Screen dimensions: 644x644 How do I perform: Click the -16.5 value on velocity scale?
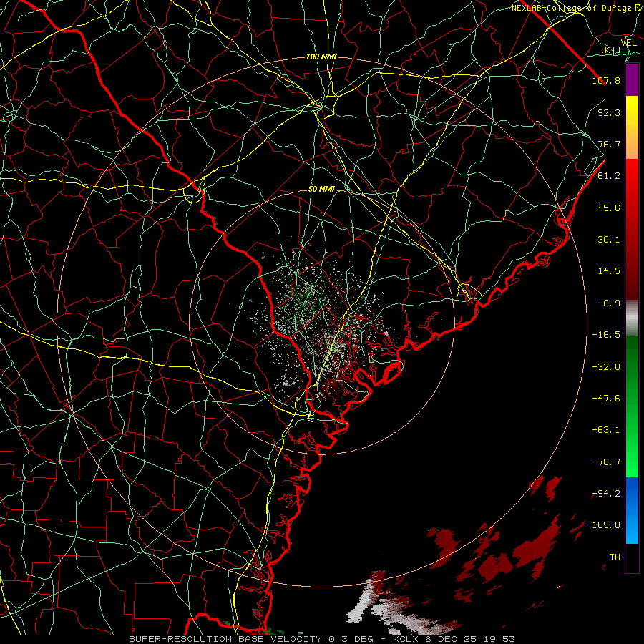coord(606,335)
